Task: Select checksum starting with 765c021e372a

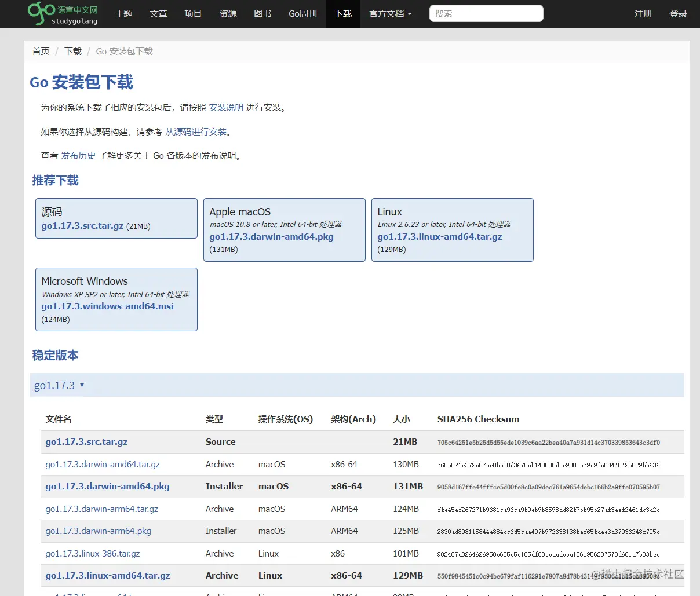Action: pyautogui.click(x=548, y=465)
